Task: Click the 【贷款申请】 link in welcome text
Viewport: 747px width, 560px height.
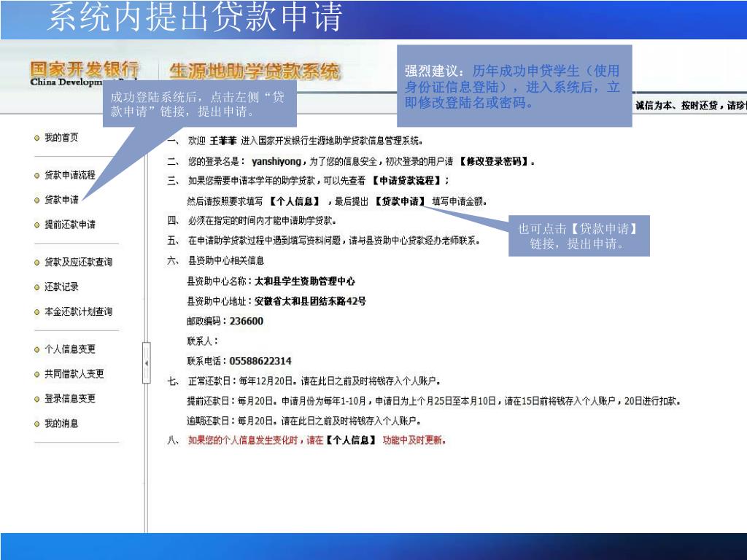Action: click(400, 201)
